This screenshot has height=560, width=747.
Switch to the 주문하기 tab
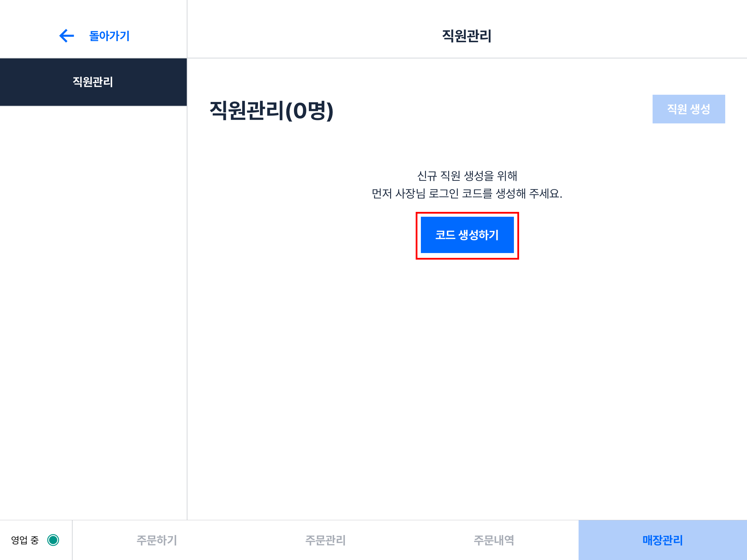click(x=157, y=540)
